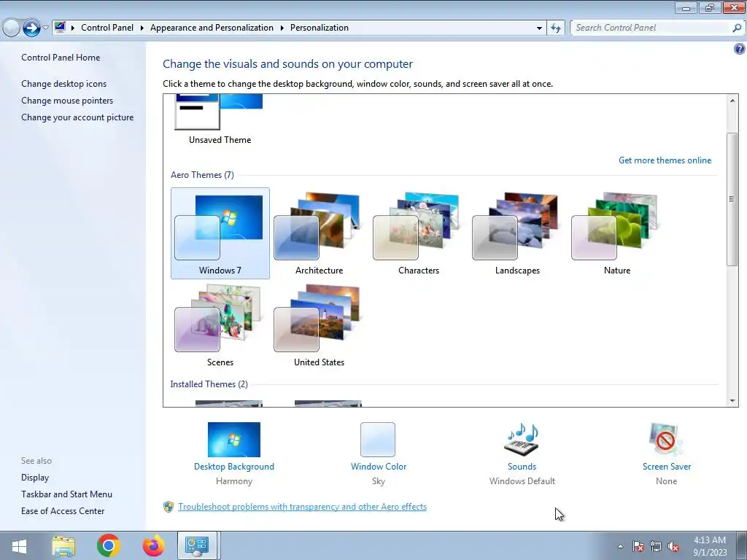Select the Unsaved Theme thumbnail
The image size is (747, 560).
point(220,112)
